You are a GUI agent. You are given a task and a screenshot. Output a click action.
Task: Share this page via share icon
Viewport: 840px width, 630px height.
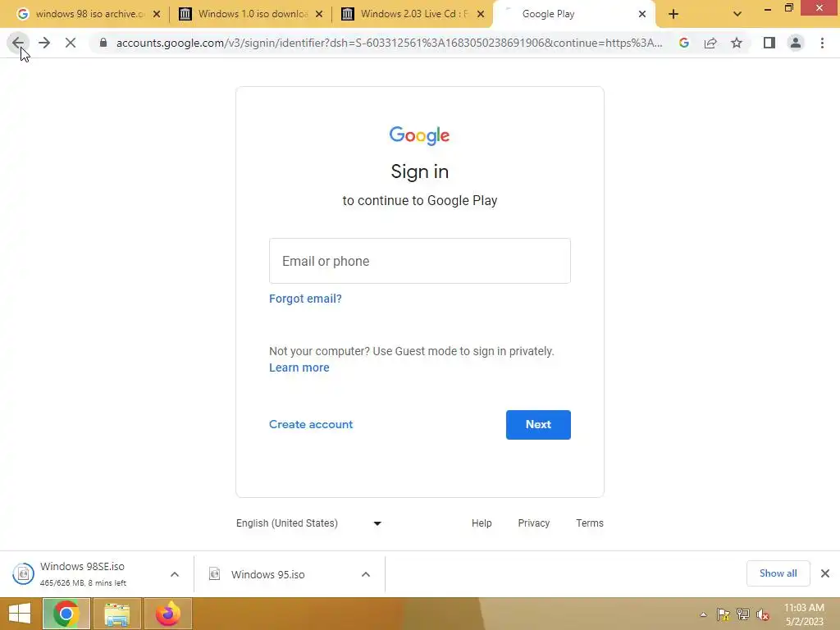pyautogui.click(x=710, y=43)
